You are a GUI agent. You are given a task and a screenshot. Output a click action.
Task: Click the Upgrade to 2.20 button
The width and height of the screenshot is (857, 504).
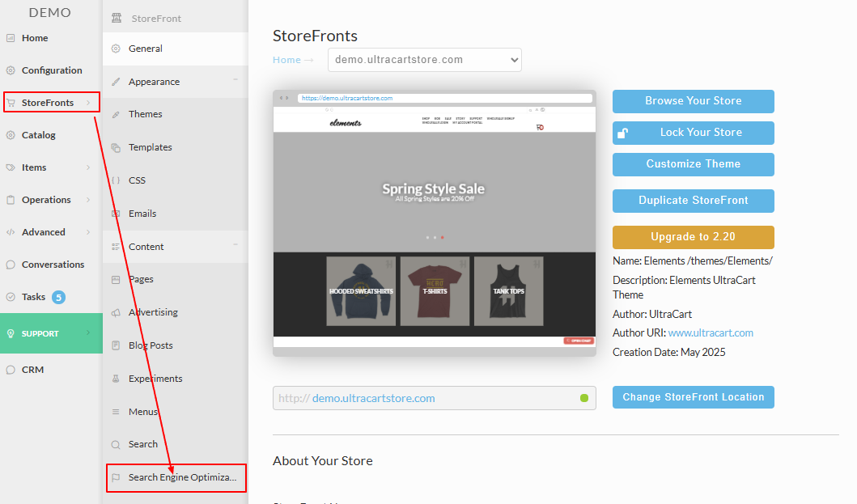click(693, 237)
